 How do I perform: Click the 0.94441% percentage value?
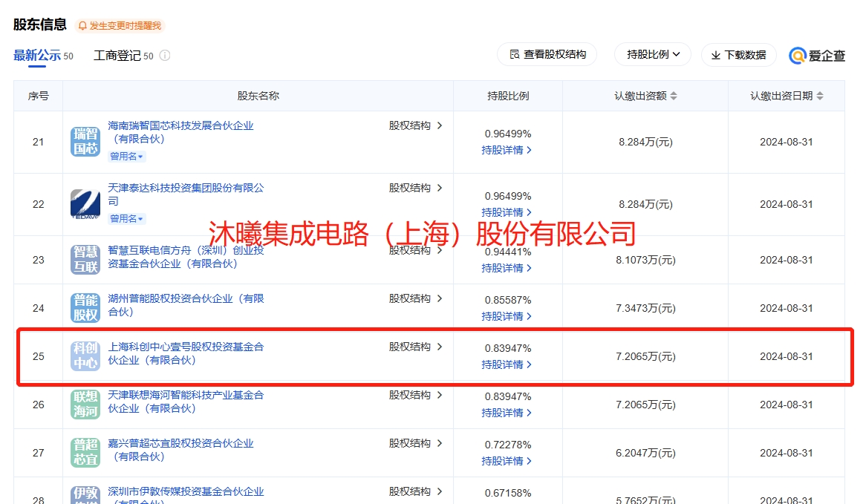pyautogui.click(x=508, y=252)
